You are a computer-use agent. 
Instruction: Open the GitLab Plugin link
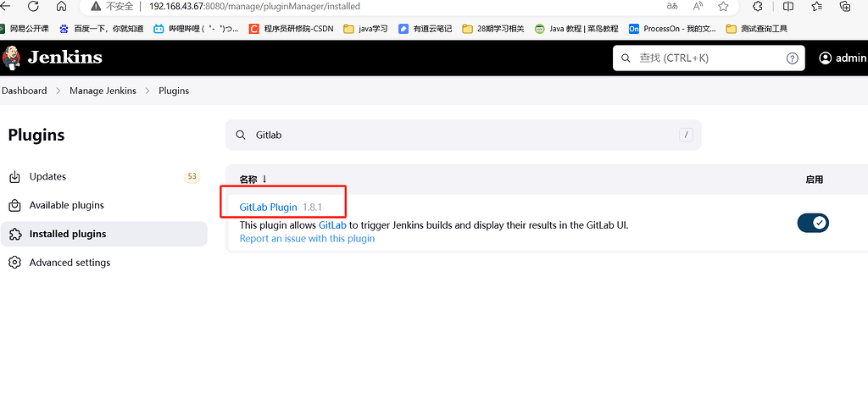click(x=268, y=208)
